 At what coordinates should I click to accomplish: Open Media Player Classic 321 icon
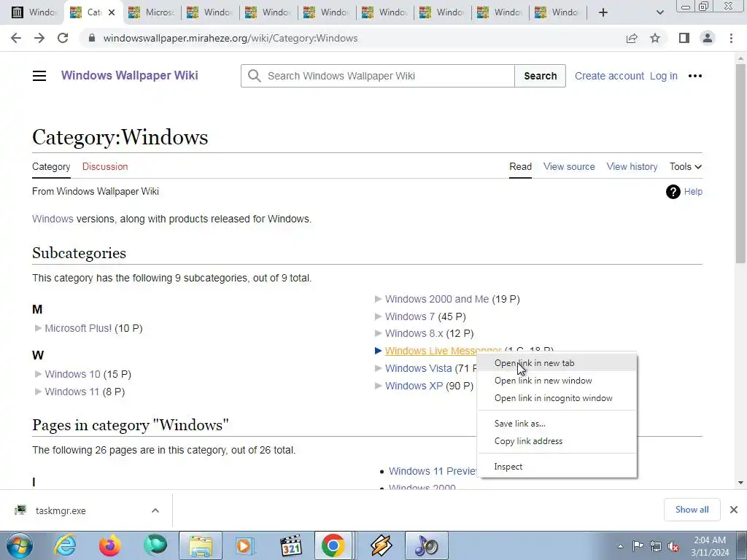click(x=291, y=545)
